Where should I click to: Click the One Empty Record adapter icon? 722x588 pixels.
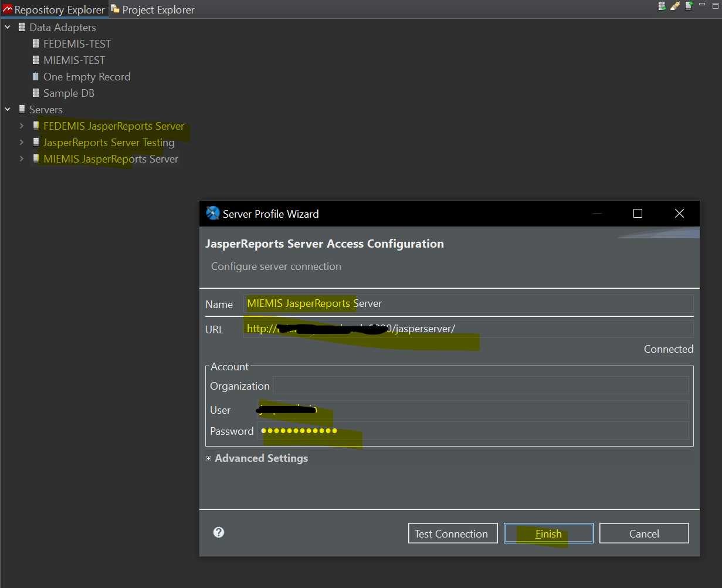click(x=36, y=77)
